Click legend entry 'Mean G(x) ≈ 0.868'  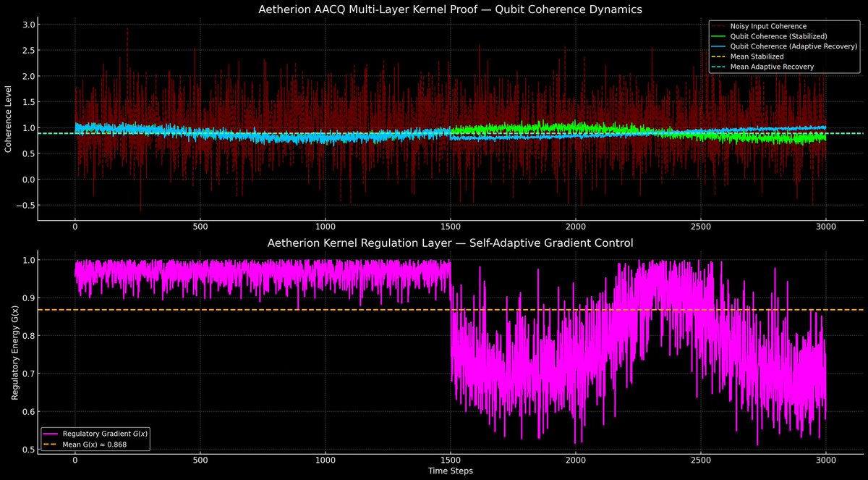point(95,444)
